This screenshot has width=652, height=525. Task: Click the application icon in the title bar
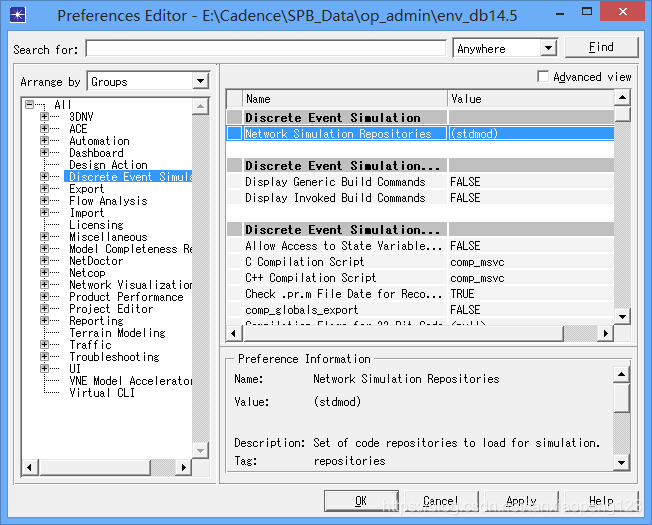tap(17, 15)
